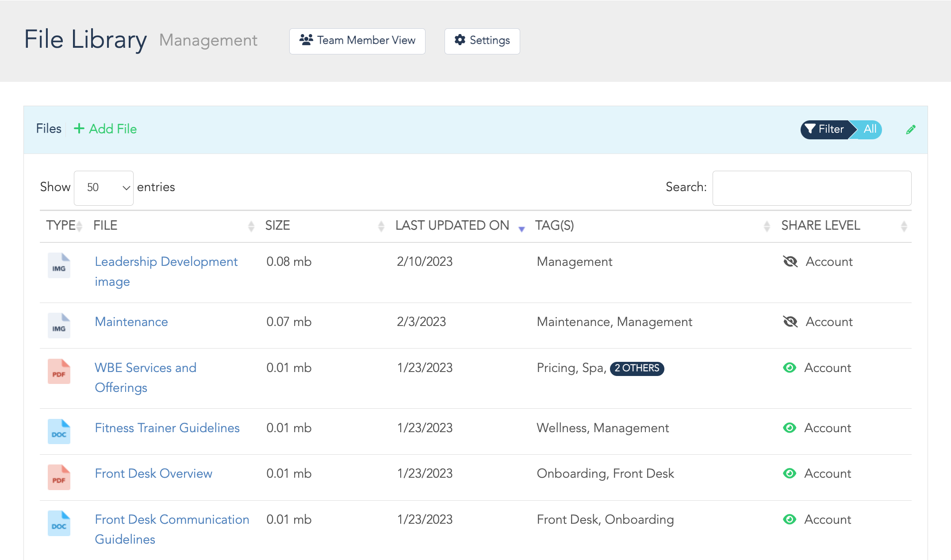This screenshot has height=560, width=951.
Task: Open the Show entries dropdown
Action: point(104,188)
